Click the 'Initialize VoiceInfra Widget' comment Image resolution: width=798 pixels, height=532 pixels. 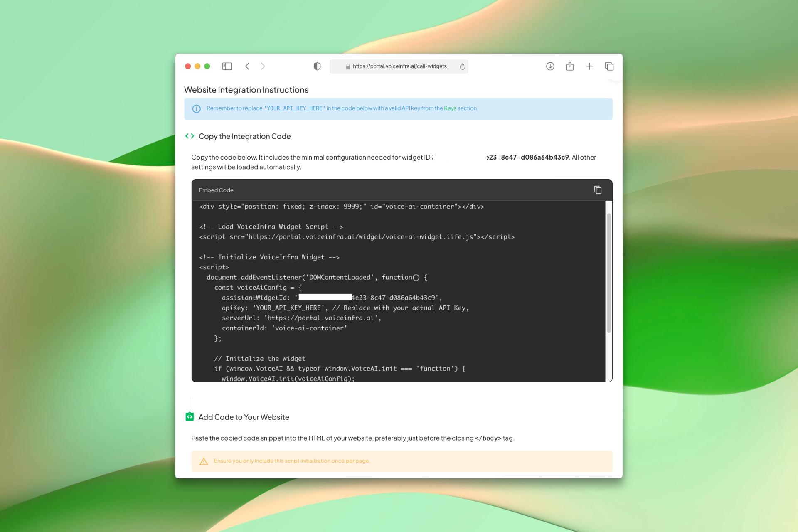(269, 257)
